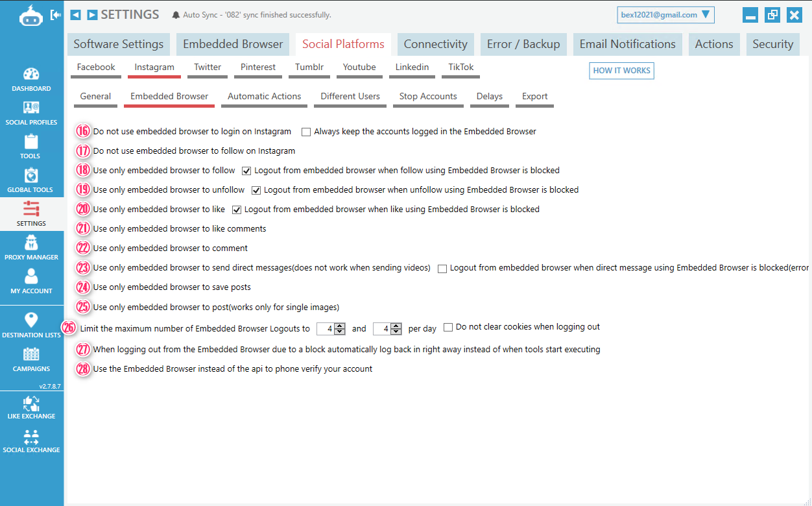Open Different Users sub-tab
The height and width of the screenshot is (506, 812).
[350, 97]
